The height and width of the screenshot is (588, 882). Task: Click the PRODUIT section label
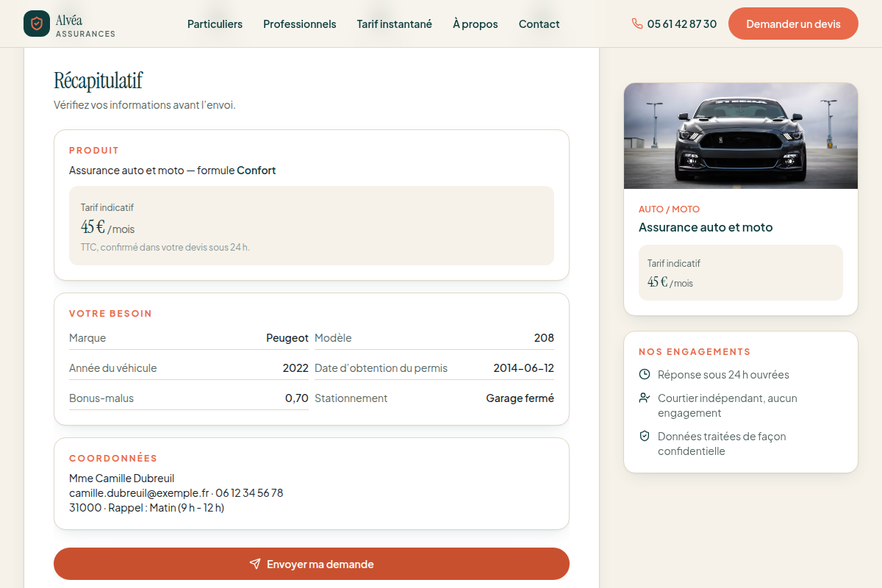[x=94, y=151]
